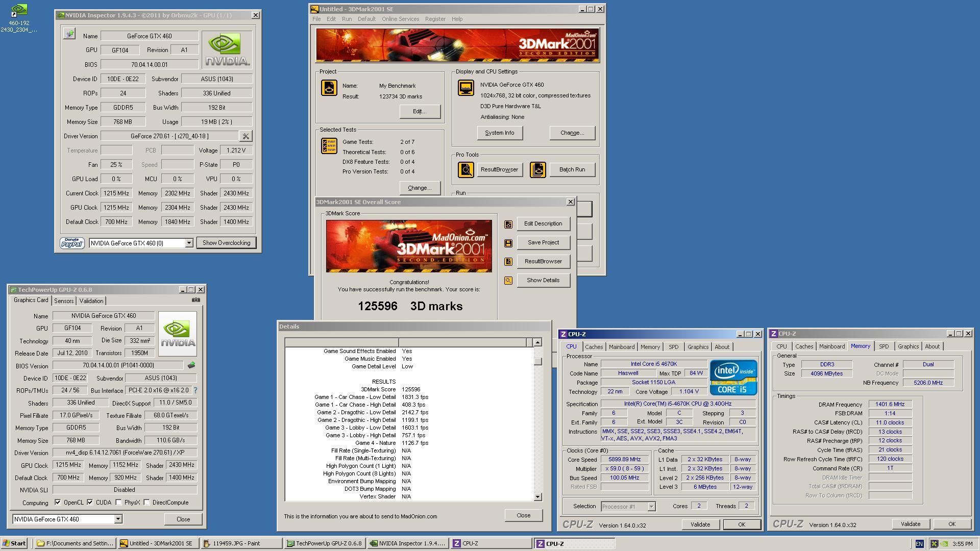Click the NVIDIA logo in GPU-Z

[x=178, y=334]
